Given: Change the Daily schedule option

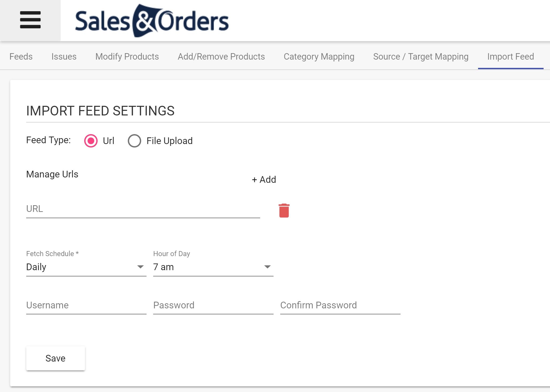Looking at the screenshot, I should click(86, 267).
